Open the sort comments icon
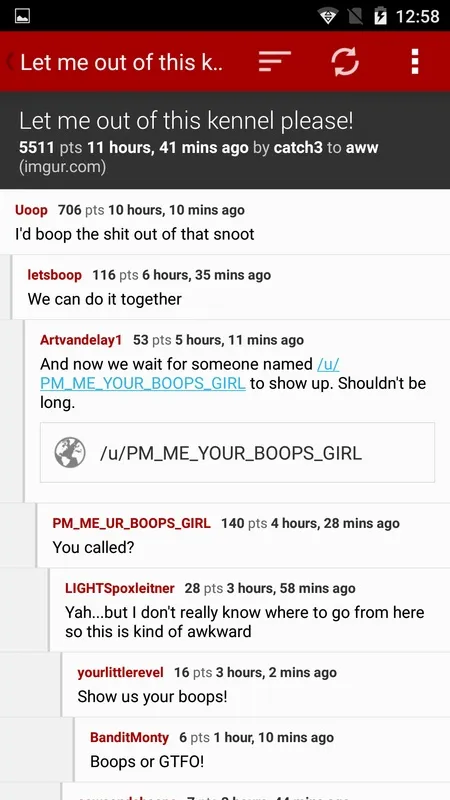The width and height of the screenshot is (450, 800). [x=274, y=62]
